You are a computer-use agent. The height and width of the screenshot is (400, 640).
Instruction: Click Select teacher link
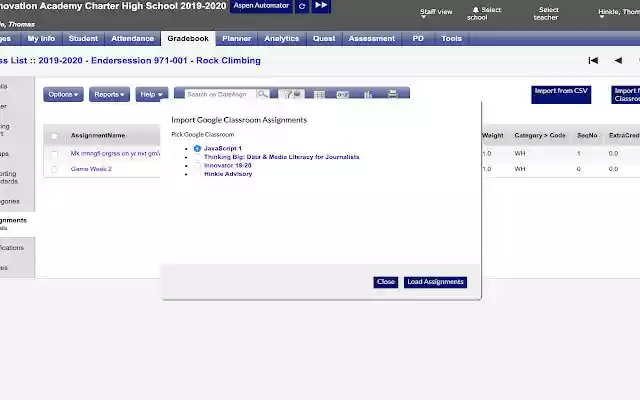click(546, 13)
